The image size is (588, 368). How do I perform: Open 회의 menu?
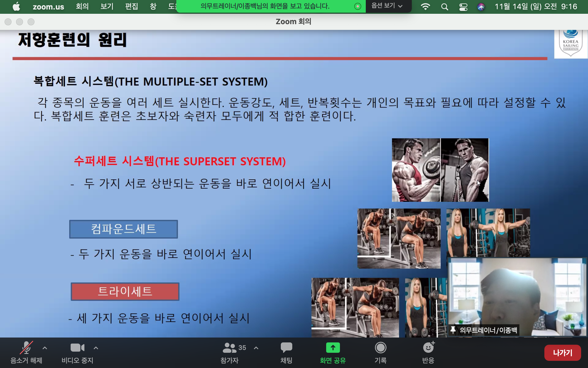[x=82, y=6]
